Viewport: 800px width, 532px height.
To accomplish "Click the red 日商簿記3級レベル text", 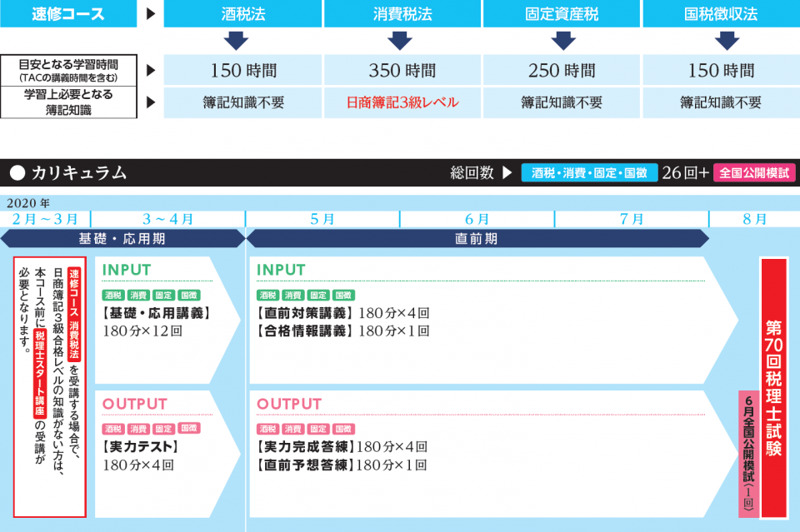I will click(402, 103).
